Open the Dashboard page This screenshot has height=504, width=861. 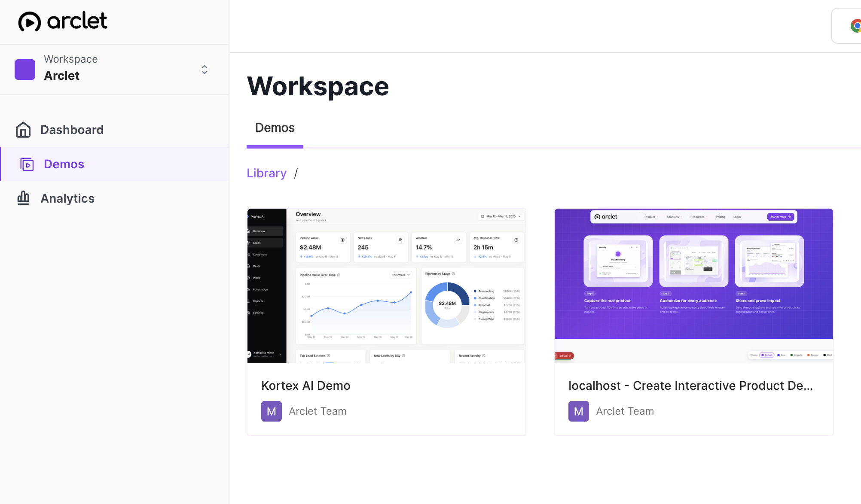point(114,130)
